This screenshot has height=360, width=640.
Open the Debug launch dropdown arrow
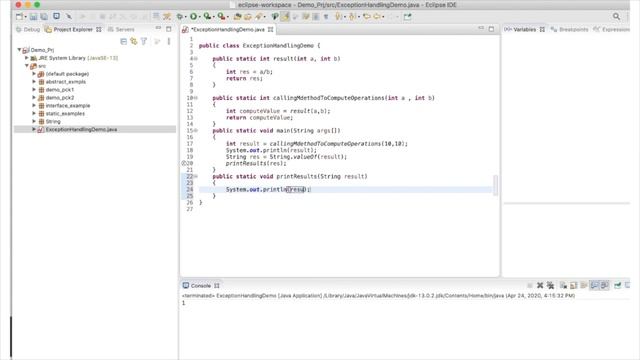pyautogui.click(x=185, y=17)
